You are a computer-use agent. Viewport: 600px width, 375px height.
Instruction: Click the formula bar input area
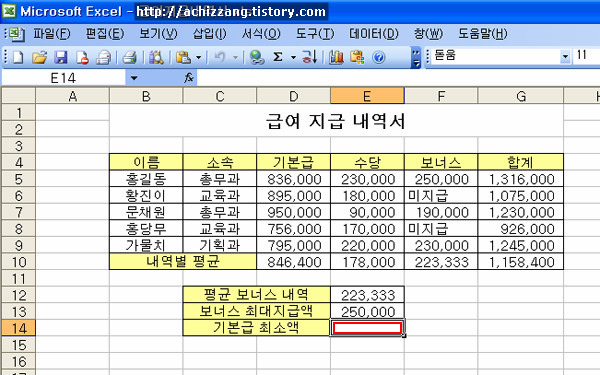(398, 78)
